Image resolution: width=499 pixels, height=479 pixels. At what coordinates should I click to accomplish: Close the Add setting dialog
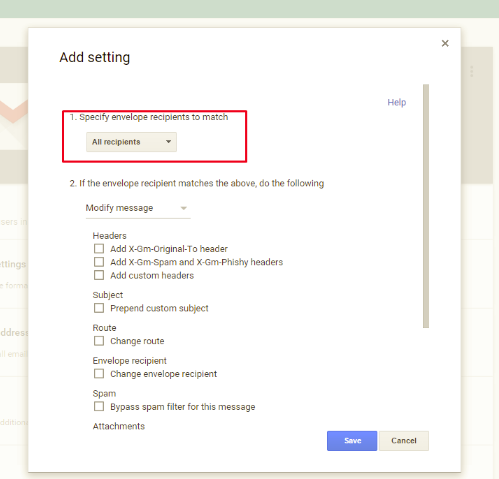445,43
